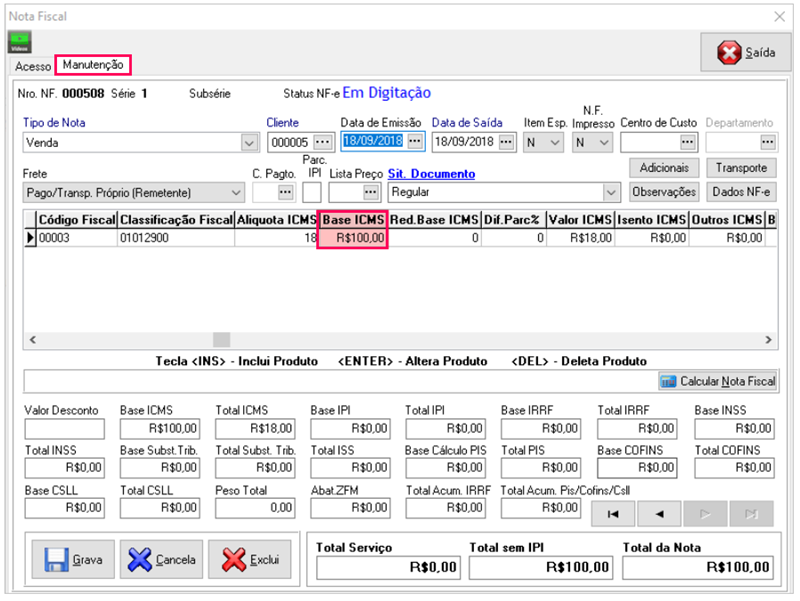Viewport: 800px width, 601px height.
Task: Open Cliente lookup ellipsis button
Action: (322, 142)
